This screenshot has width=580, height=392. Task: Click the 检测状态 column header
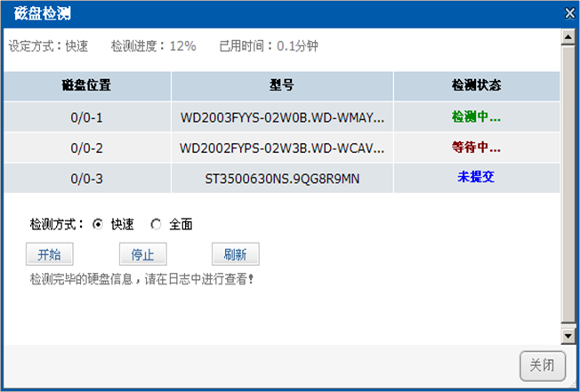pyautogui.click(x=477, y=85)
